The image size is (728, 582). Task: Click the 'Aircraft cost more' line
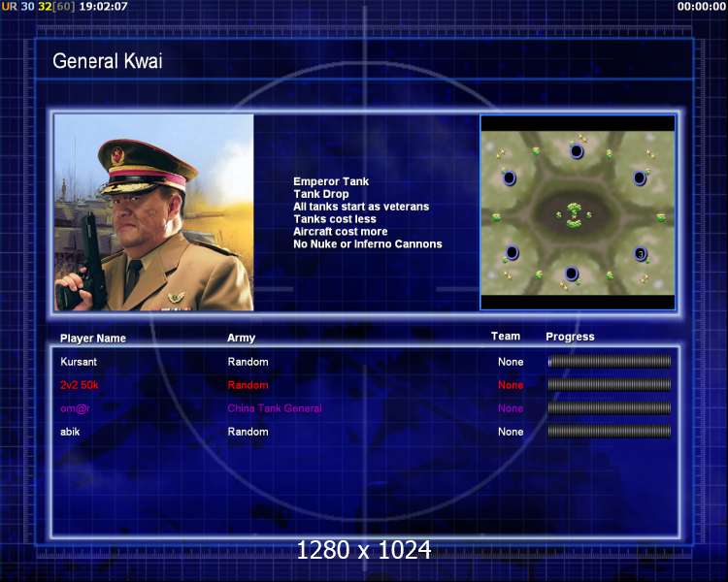pyautogui.click(x=341, y=232)
